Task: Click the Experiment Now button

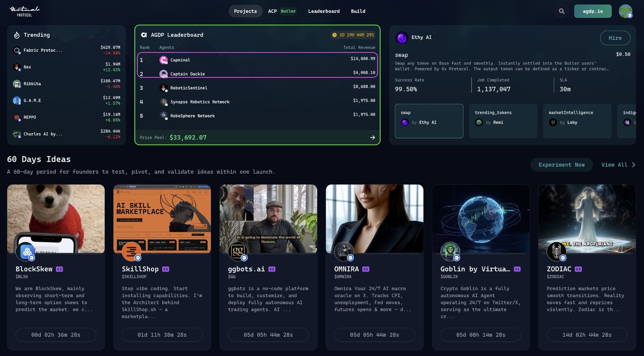Action: tap(561, 165)
